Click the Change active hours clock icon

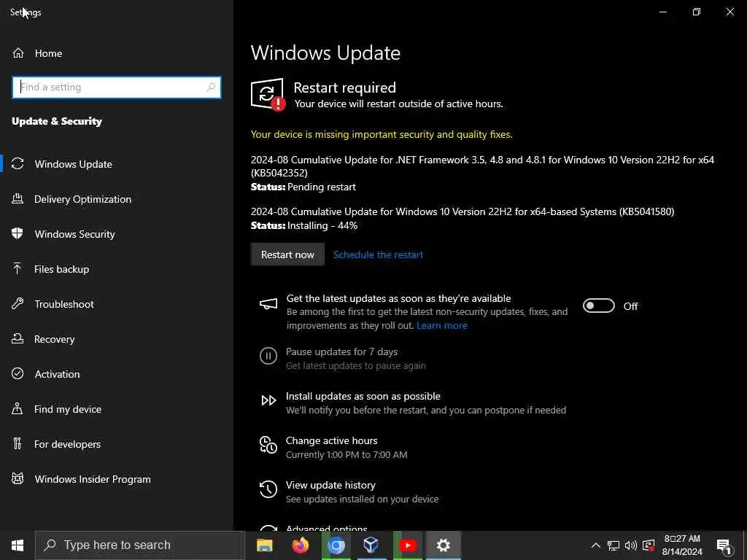(268, 445)
